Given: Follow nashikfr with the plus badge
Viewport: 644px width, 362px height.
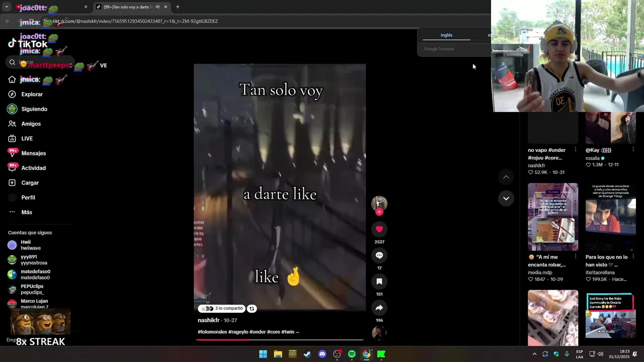Looking at the screenshot, I should click(x=379, y=212).
